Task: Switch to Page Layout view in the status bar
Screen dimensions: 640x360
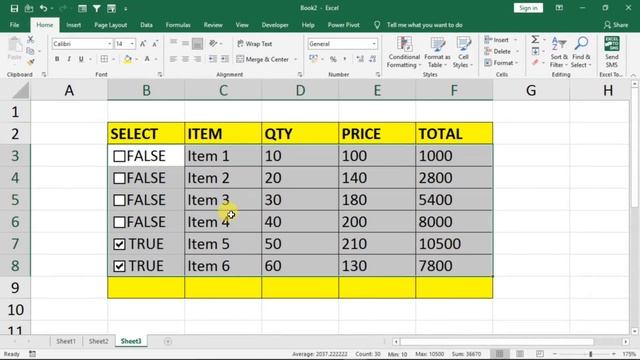Action: pyautogui.click(x=520, y=354)
